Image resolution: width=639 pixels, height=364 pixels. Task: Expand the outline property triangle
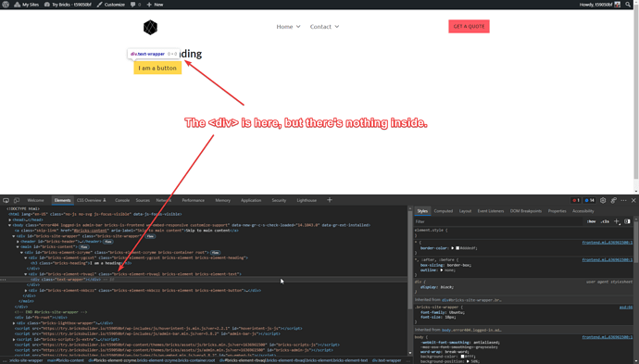pyautogui.click(x=442, y=270)
